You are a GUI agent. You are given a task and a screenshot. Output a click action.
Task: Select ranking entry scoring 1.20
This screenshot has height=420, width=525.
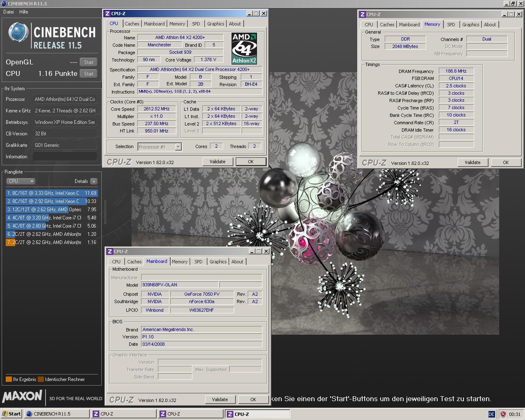tap(52, 234)
